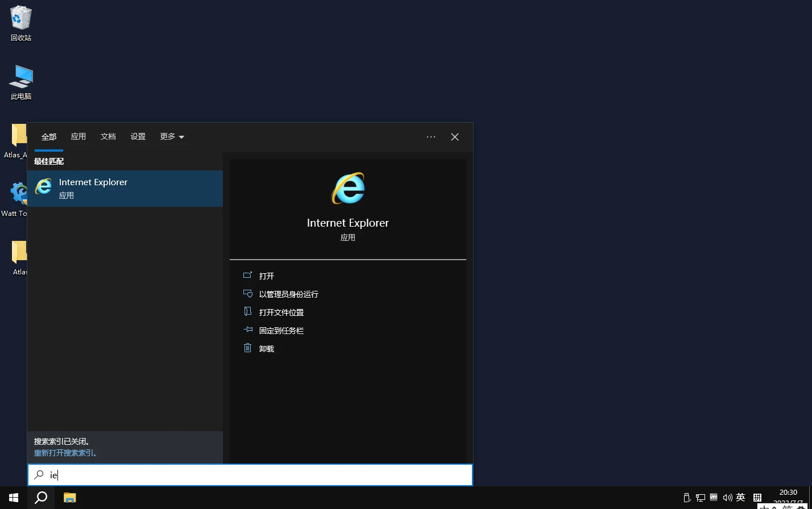Image resolution: width=812 pixels, height=509 pixels.
Task: Click the 固定到任务栏 pin icon
Action: point(247,330)
